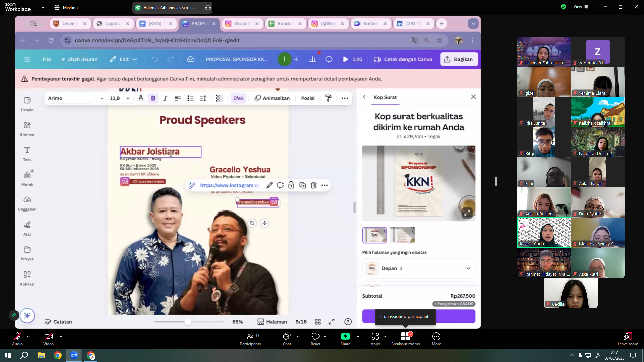Open the browser tab list dropdown

[x=473, y=24]
